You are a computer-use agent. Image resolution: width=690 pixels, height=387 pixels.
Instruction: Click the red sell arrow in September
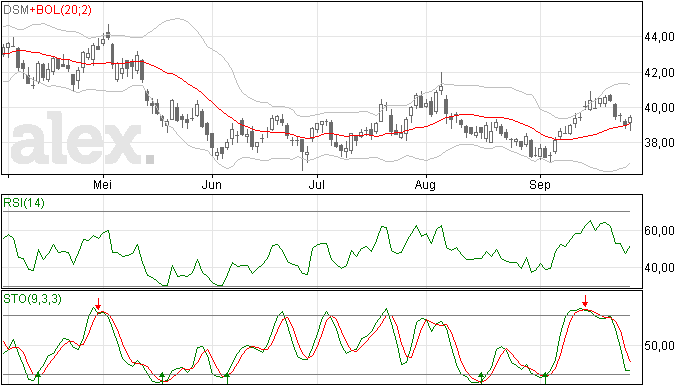tap(585, 301)
